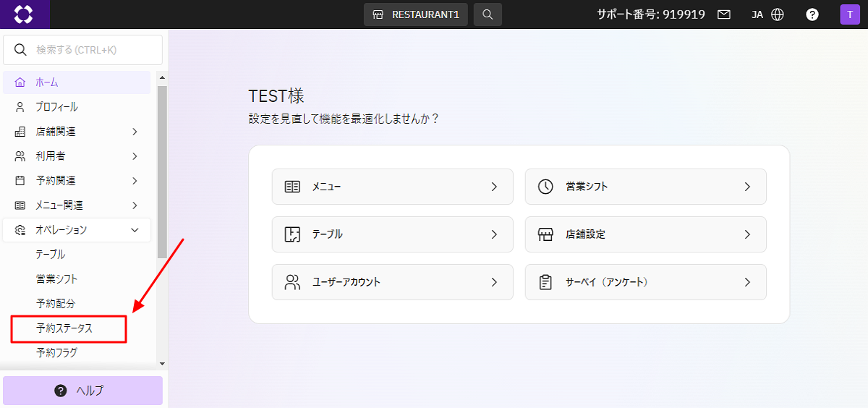The width and height of the screenshot is (868, 408).
Task: Collapse the オペレーション sidebar section
Action: 77,230
